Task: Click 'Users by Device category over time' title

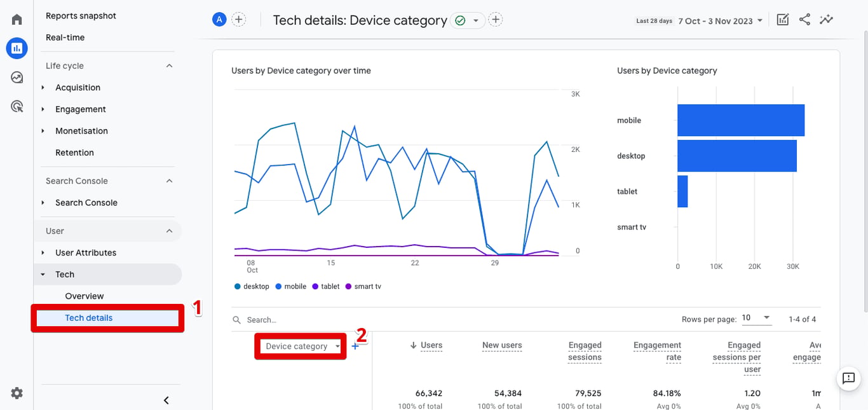Action: click(301, 71)
